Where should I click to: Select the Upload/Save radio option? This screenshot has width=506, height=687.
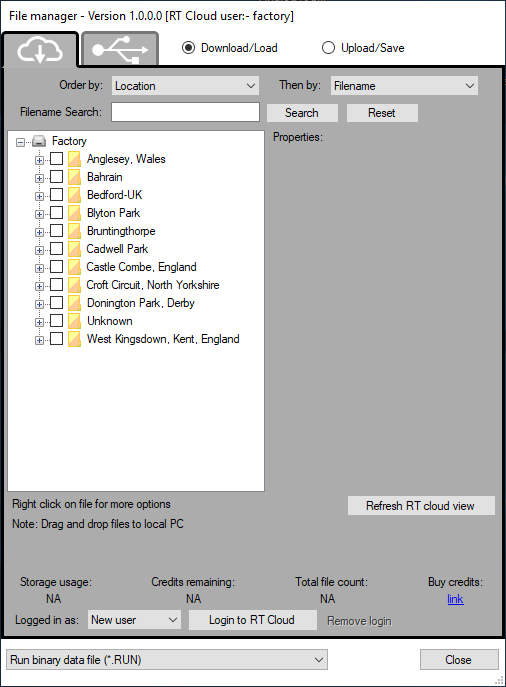328,48
